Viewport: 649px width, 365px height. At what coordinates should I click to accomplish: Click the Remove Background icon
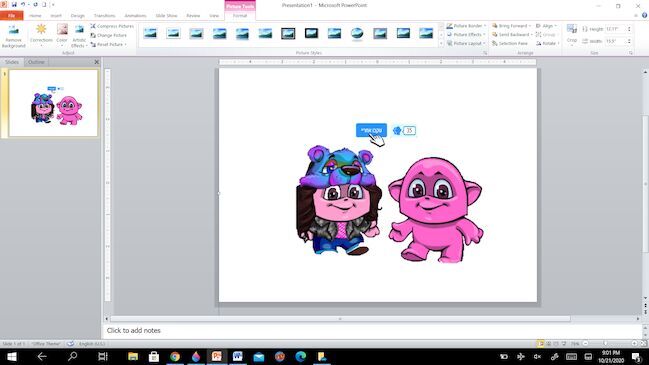(x=14, y=36)
